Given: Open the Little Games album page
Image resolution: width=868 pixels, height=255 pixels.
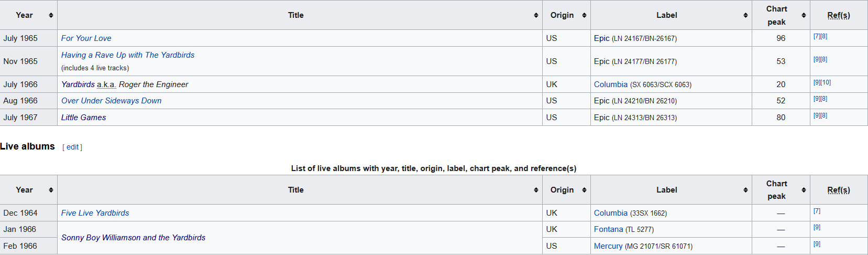Looking at the screenshot, I should coord(83,118).
